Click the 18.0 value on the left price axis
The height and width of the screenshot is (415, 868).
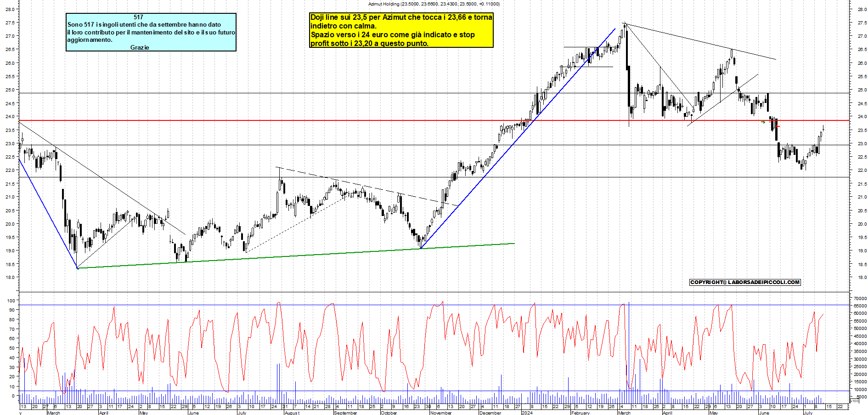[10, 278]
